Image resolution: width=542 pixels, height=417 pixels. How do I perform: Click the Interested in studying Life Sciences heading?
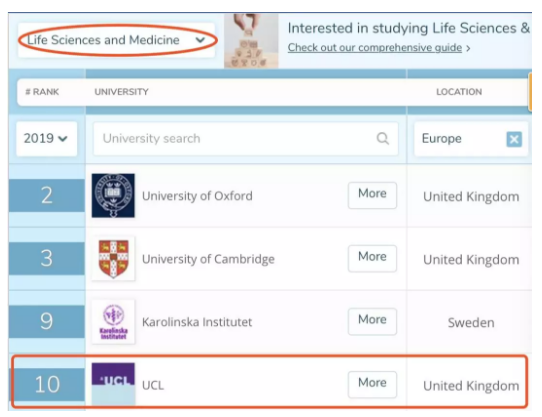tap(409, 28)
